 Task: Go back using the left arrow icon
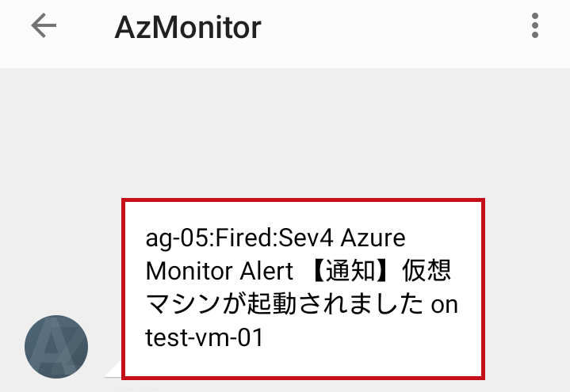44,25
